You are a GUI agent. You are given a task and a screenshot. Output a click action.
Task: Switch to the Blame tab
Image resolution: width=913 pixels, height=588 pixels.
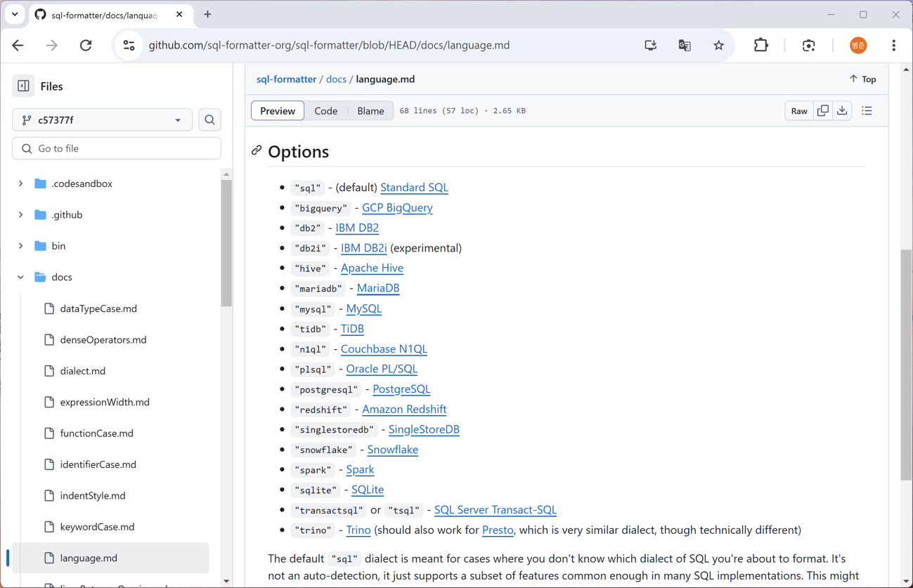[x=370, y=111]
